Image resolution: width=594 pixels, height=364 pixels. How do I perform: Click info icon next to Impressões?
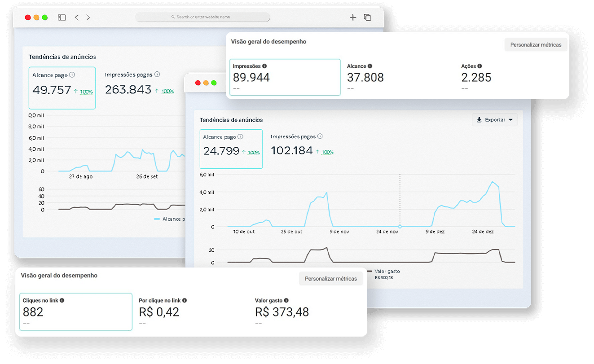(264, 66)
